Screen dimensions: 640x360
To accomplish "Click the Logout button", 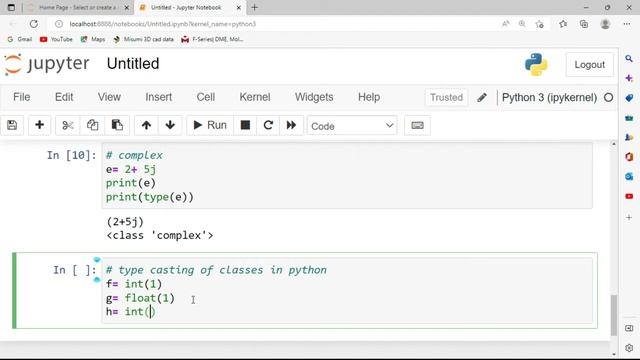I will coord(589,64).
